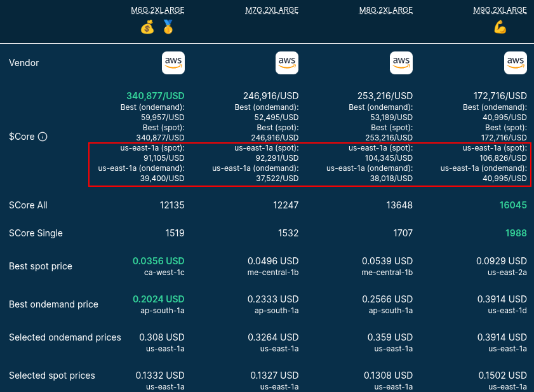Click the 37,522/USD us-east-1a ondemand value
Image resolution: width=534 pixels, height=392 pixels.
pyautogui.click(x=277, y=179)
